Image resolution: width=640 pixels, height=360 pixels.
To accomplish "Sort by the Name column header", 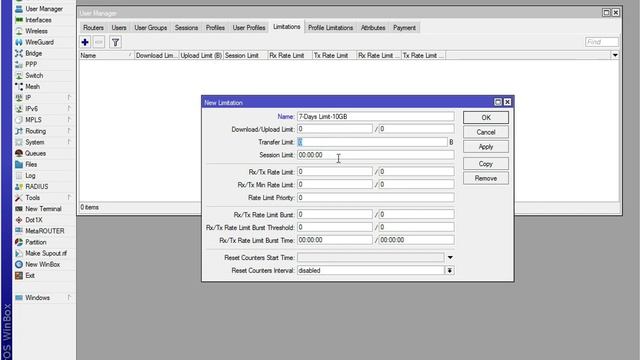I will [106, 56].
